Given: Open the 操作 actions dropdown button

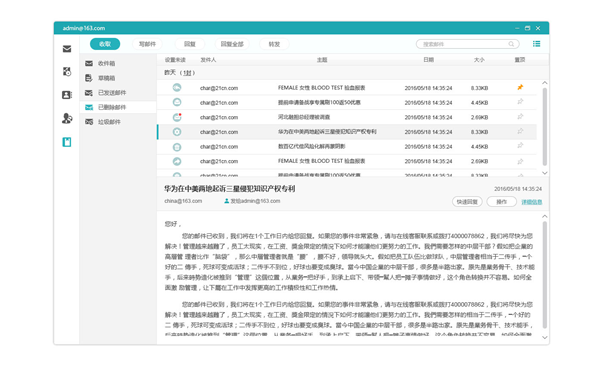Looking at the screenshot, I should (501, 201).
